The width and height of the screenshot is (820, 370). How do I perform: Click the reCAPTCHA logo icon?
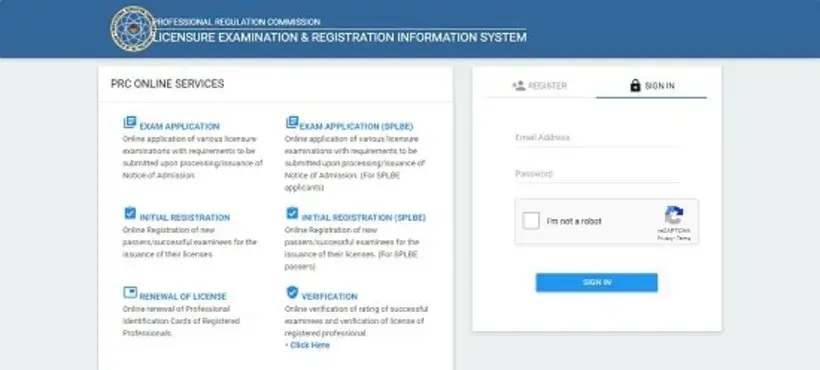674,215
